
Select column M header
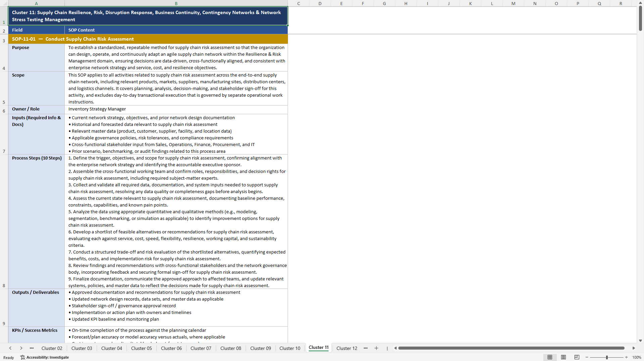[x=513, y=3]
